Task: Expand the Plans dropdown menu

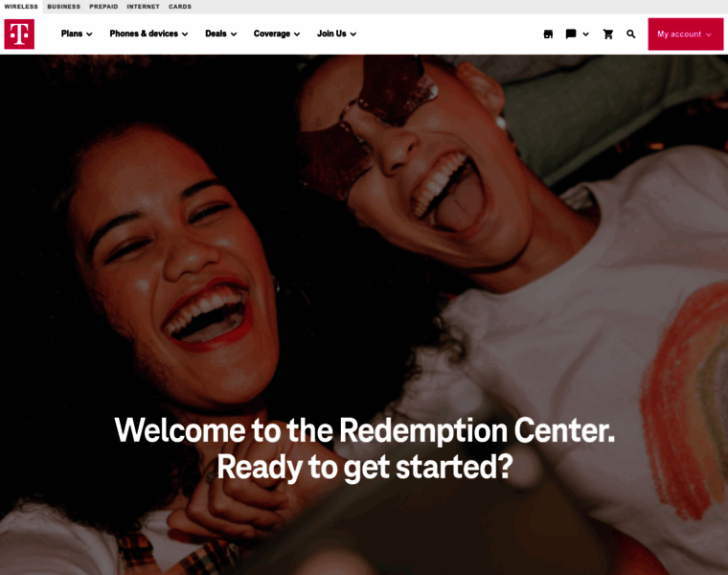Action: point(77,34)
